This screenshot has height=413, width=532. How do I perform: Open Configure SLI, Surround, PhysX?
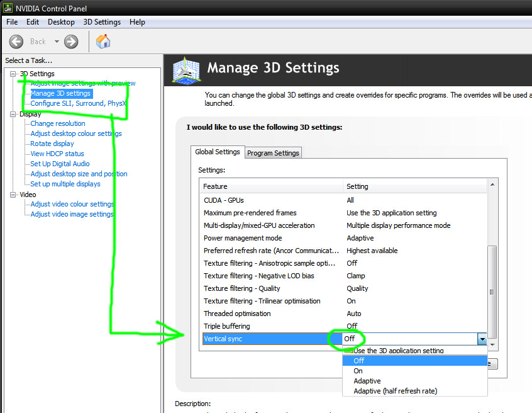[x=78, y=103]
